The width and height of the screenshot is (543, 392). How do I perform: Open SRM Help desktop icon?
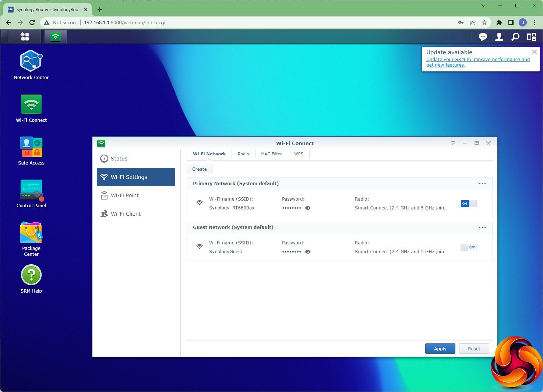point(31,279)
